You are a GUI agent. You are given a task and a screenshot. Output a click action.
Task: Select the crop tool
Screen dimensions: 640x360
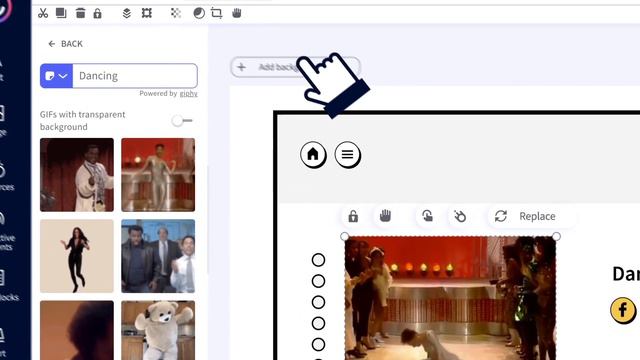click(x=217, y=13)
